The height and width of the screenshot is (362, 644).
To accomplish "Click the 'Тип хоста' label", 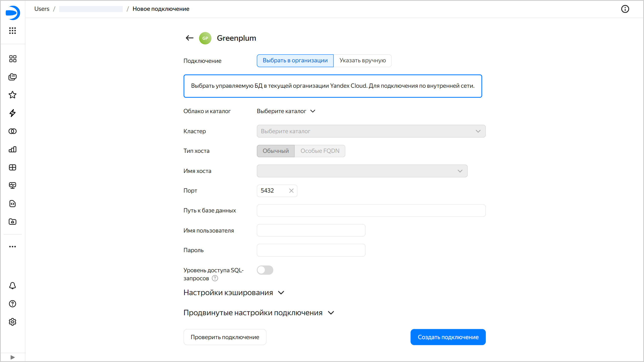I will pyautogui.click(x=196, y=151).
